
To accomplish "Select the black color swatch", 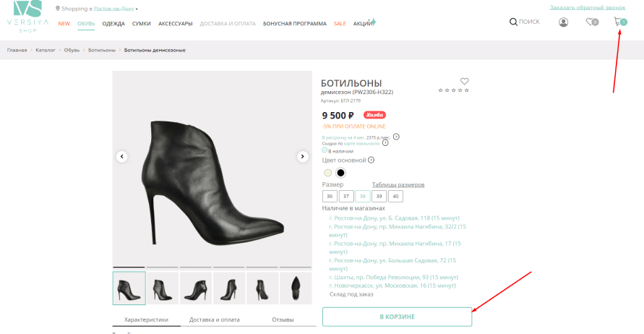I will coord(340,173).
